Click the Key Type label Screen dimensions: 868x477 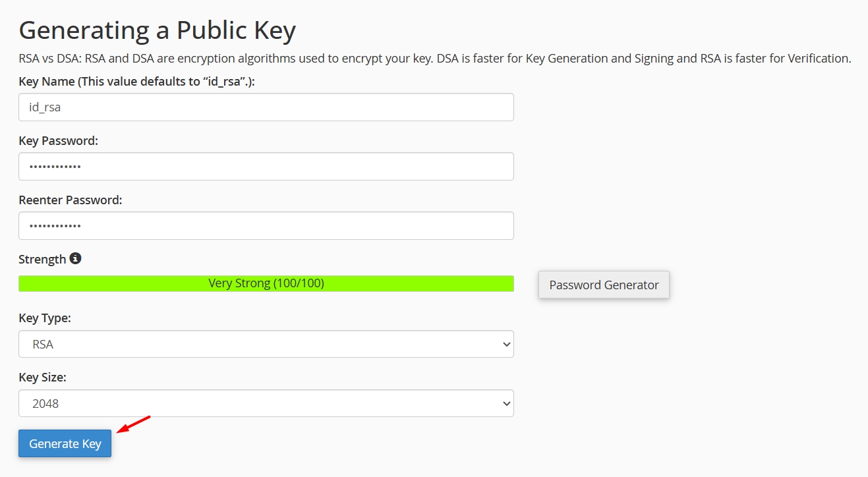tap(44, 318)
